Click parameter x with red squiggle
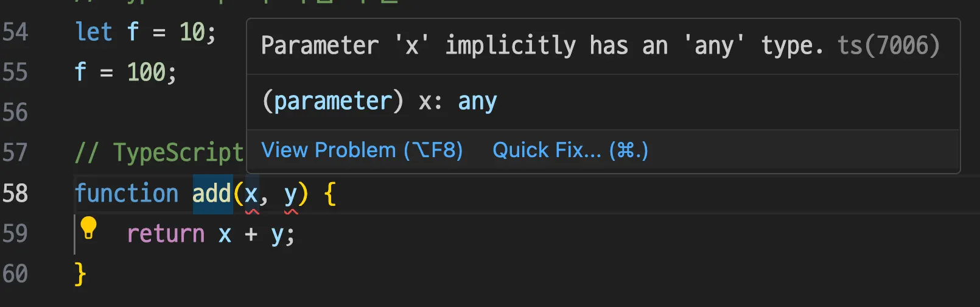 [251, 195]
